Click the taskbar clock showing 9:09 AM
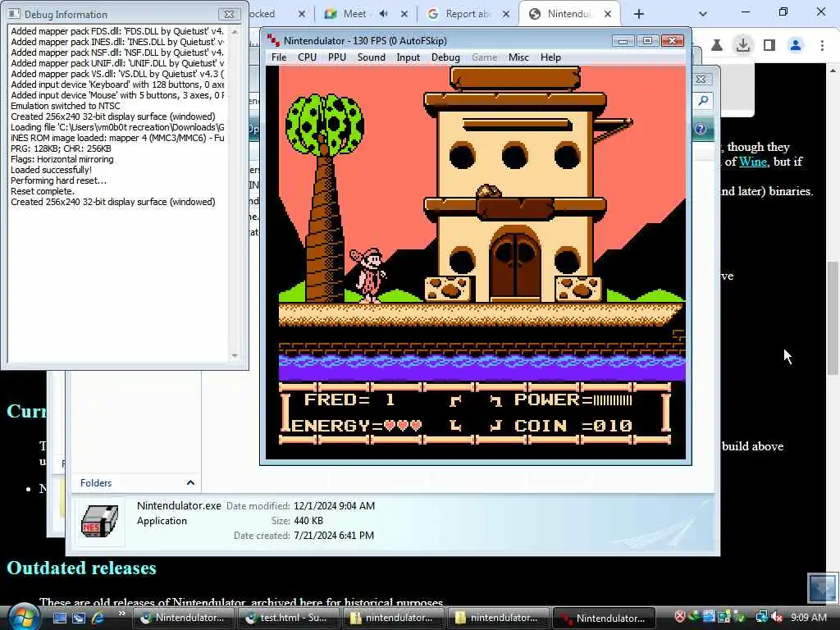This screenshot has width=840, height=630. click(x=808, y=617)
